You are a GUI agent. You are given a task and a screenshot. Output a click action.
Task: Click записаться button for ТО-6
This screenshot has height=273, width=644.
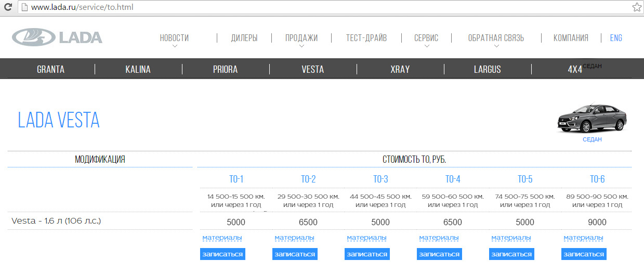pos(584,254)
